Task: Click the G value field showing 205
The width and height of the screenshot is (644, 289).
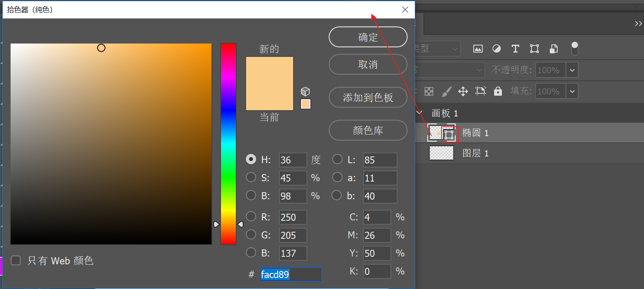Action: [293, 235]
